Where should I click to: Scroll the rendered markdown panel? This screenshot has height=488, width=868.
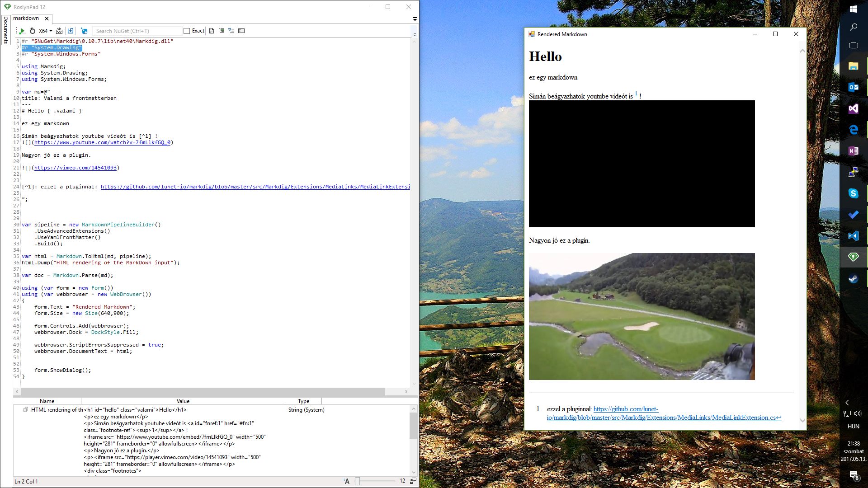pyautogui.click(x=802, y=238)
